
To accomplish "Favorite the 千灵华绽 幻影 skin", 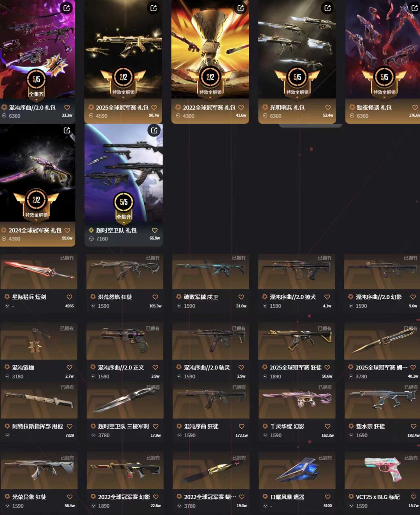I will (x=327, y=426).
